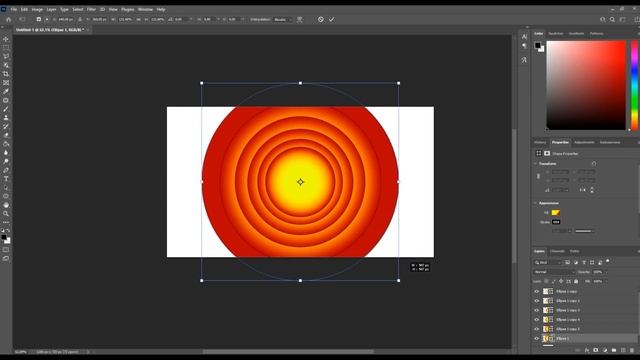This screenshot has height=360, width=640.
Task: Switch to the Paths tab
Action: click(575, 251)
